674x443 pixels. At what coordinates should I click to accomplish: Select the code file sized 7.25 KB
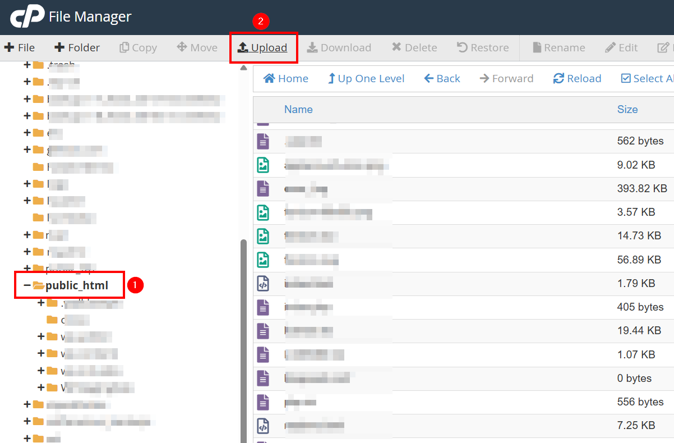[x=463, y=426]
